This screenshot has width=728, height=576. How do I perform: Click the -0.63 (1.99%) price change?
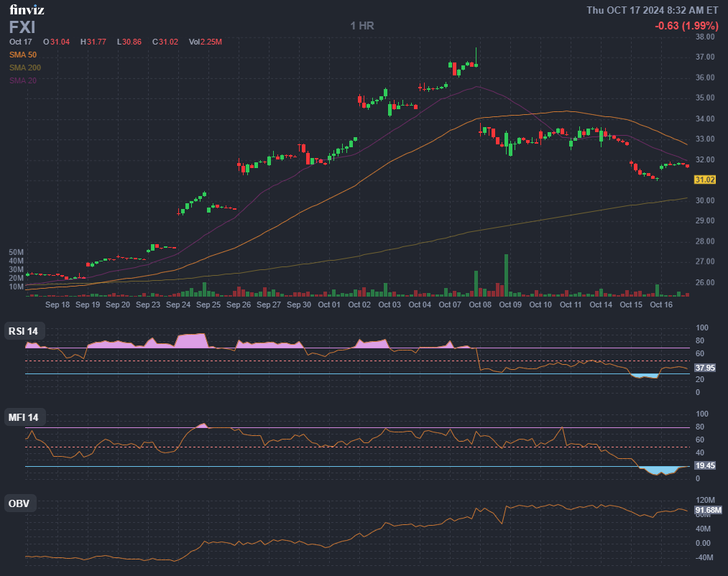[x=686, y=26]
